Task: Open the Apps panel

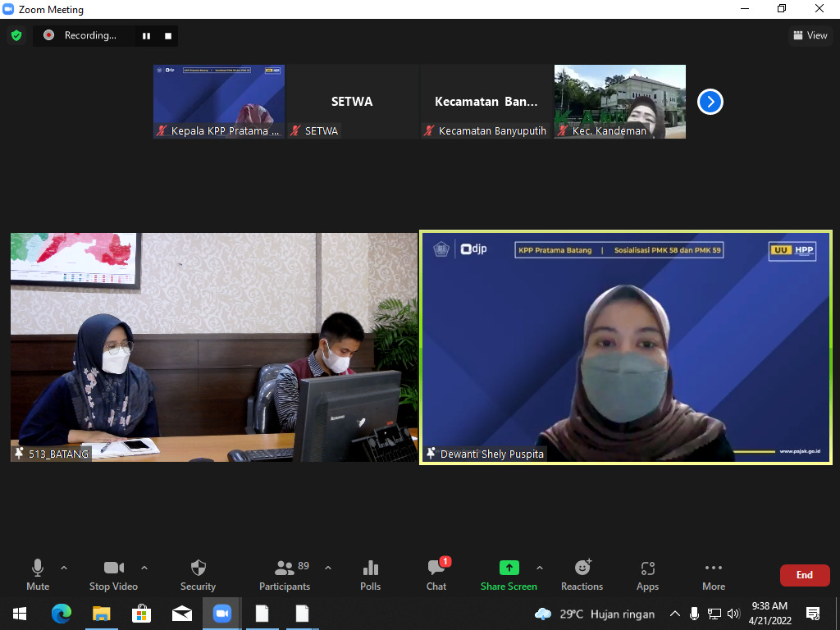Action: pos(647,575)
